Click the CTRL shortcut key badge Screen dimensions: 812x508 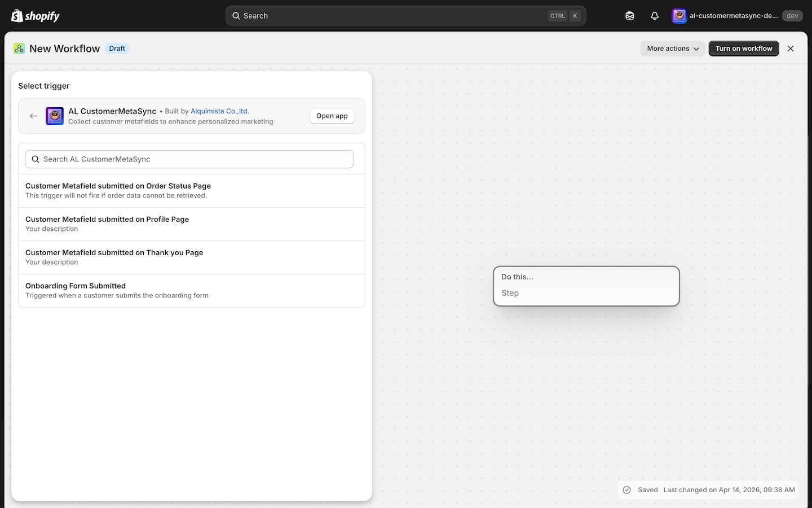tap(558, 16)
